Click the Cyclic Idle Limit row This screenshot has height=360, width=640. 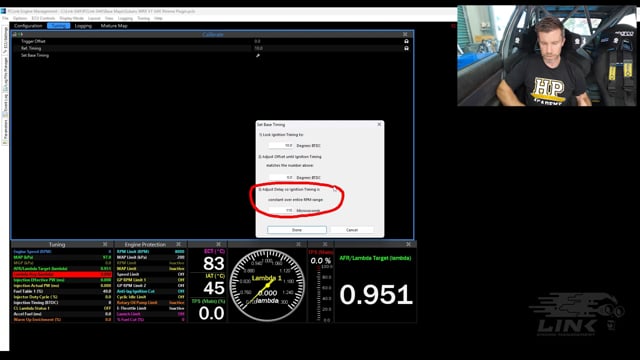point(151,297)
